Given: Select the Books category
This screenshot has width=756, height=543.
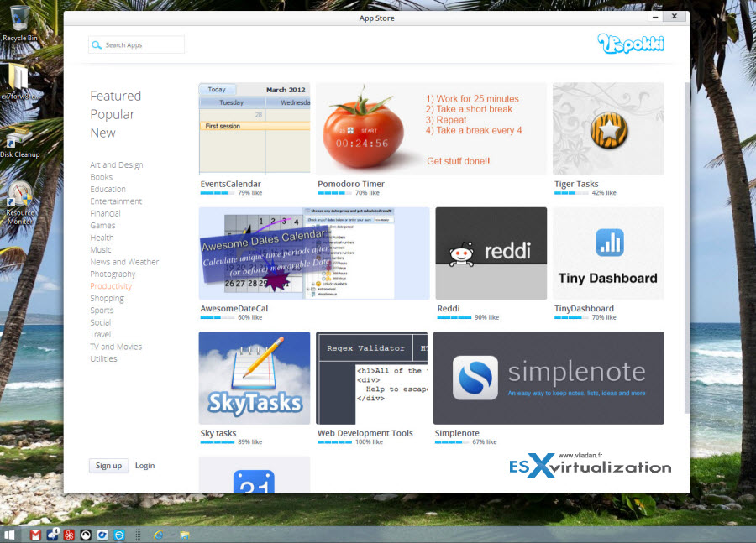Looking at the screenshot, I should 102,177.
